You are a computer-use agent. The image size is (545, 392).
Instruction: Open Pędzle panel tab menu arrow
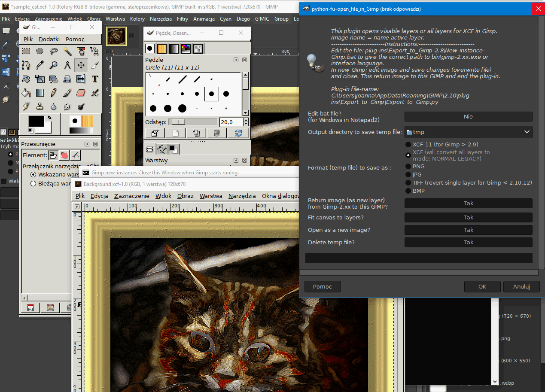pos(236,60)
